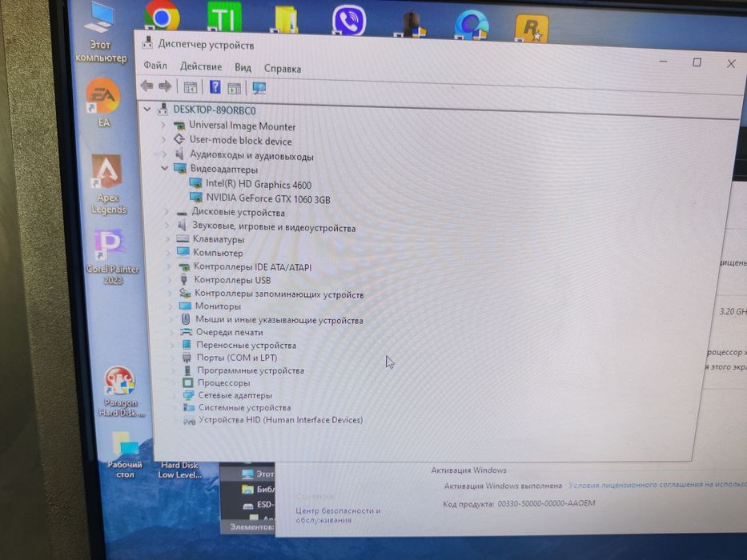Open the Paragon Hard Disk shortcut
747x560 pixels.
click(119, 391)
